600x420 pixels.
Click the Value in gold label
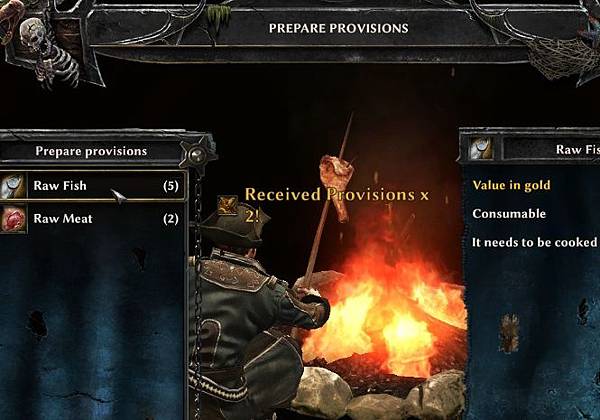511,185
